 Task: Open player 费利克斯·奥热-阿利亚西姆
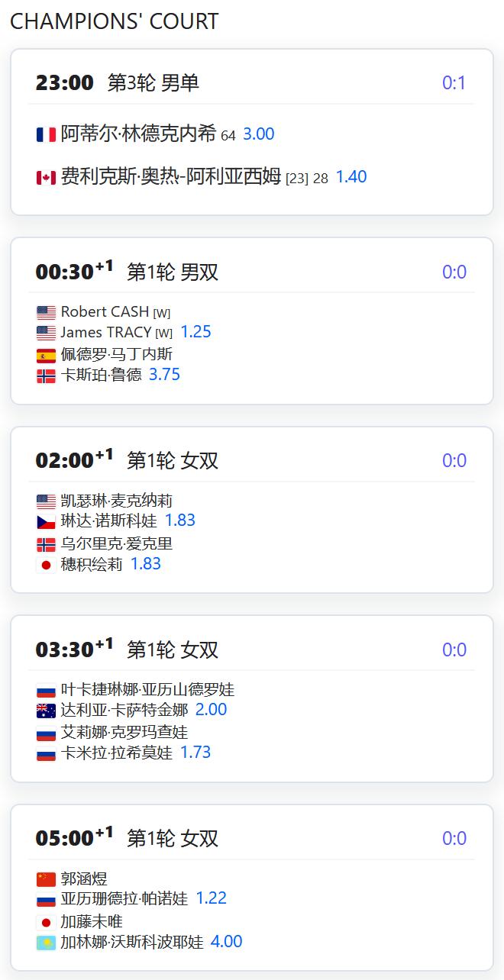pyautogui.click(x=171, y=177)
